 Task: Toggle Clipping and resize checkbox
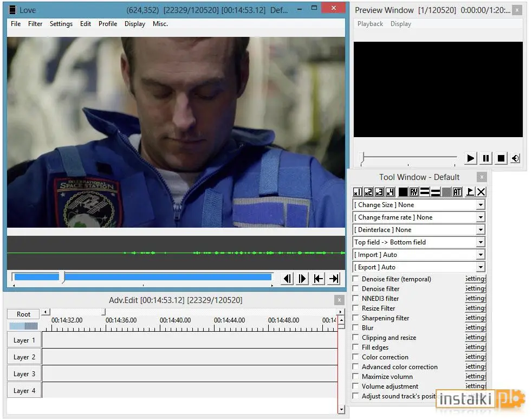(x=355, y=338)
